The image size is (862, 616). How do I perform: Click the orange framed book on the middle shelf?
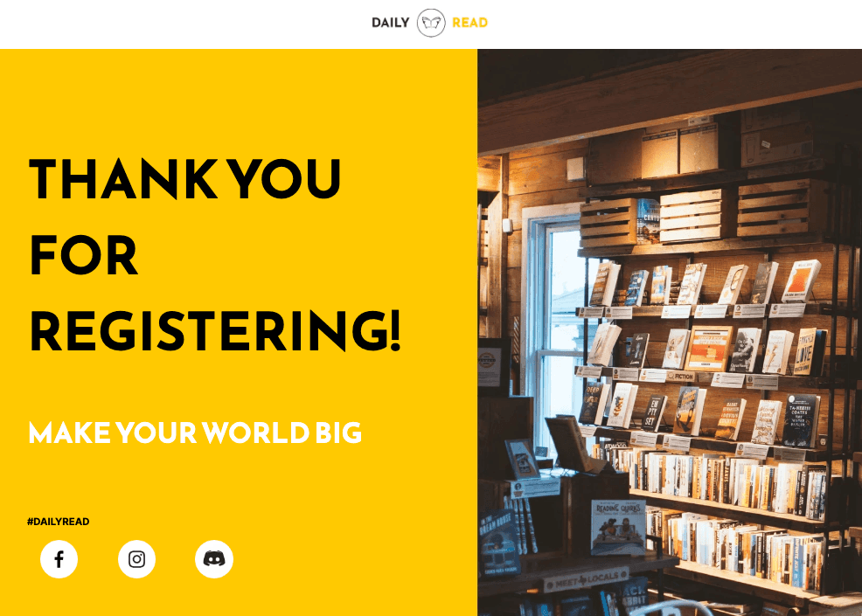[x=708, y=349]
